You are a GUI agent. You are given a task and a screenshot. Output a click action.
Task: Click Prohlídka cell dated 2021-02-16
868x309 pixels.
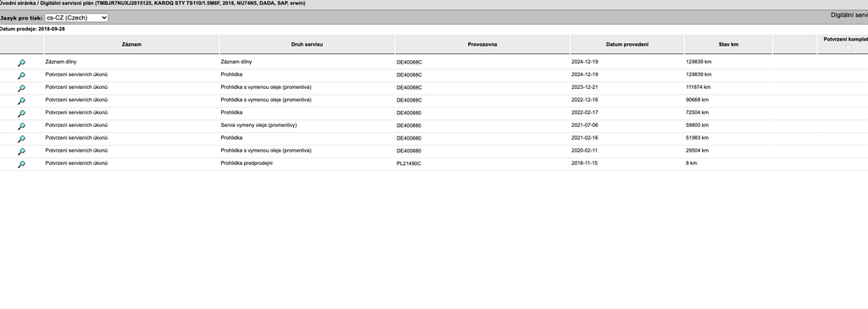pos(231,138)
